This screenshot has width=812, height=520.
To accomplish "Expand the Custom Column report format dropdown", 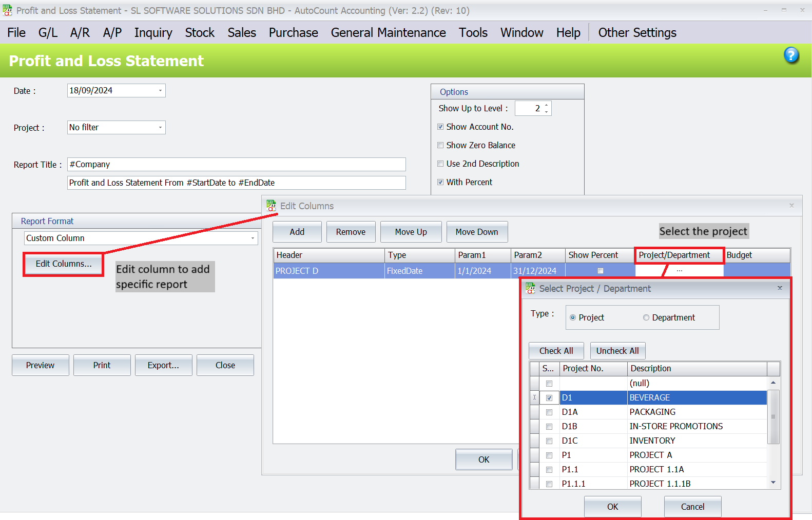I will tap(253, 238).
